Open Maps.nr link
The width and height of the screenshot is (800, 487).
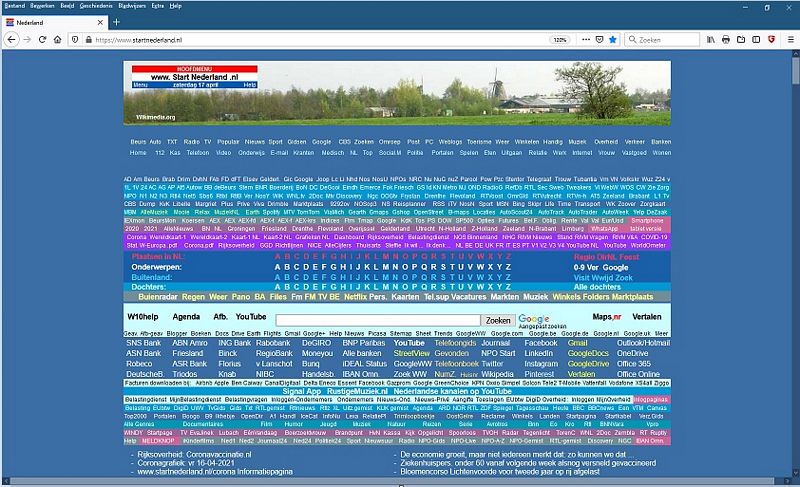point(607,317)
